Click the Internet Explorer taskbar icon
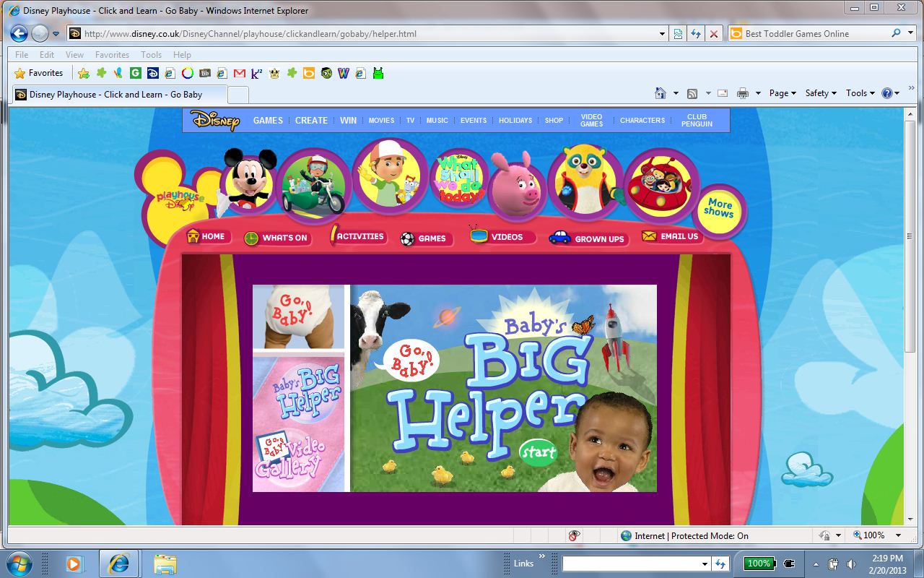 pyautogui.click(x=118, y=563)
